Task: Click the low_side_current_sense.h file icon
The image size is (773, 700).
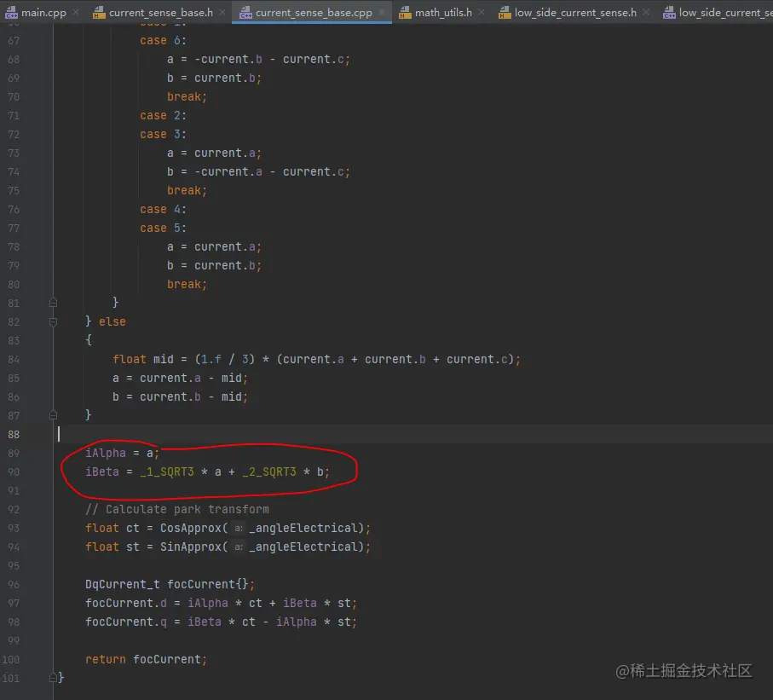Action: pyautogui.click(x=505, y=12)
